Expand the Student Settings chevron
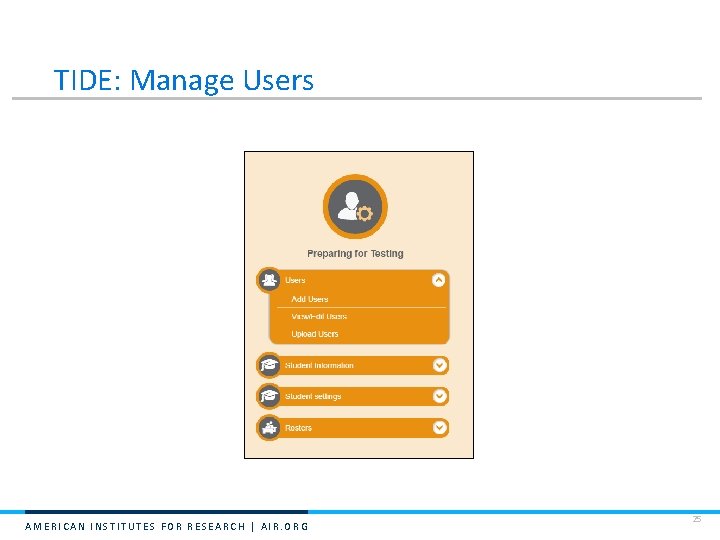 [439, 396]
